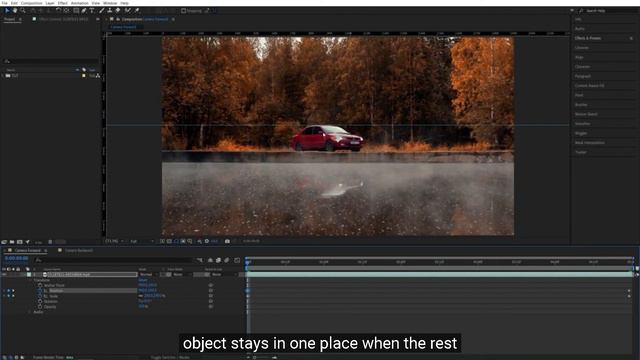Viewport: 640px width, 360px height.
Task: Switch to Effect Controls panel tab
Action: (x=63, y=19)
